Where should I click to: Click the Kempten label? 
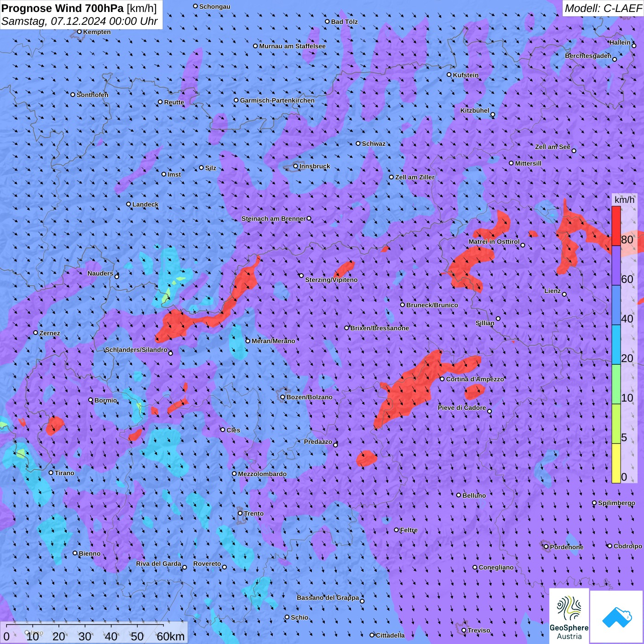97,32
